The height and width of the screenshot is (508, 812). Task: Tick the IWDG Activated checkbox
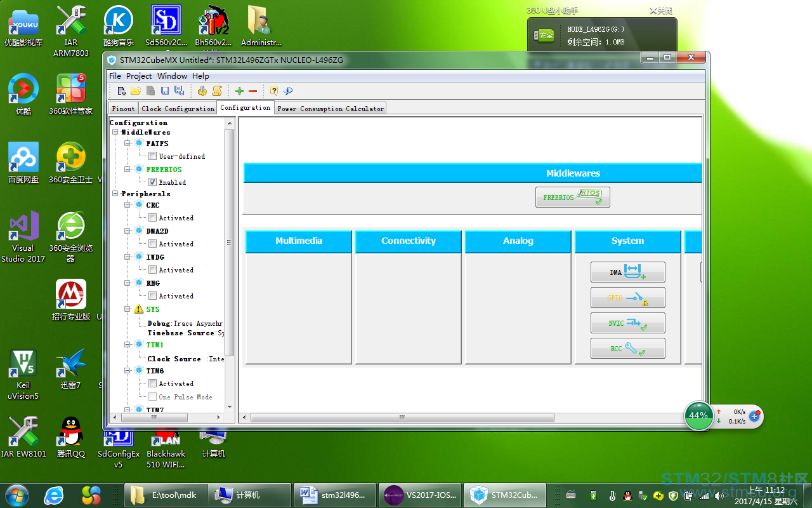point(152,270)
